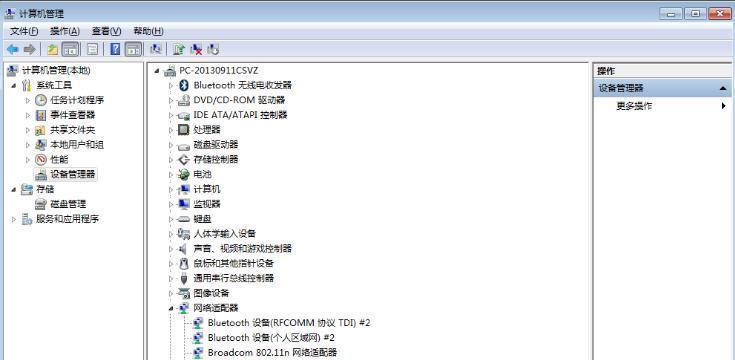Collapse 设备管理器 section in 操作 pane
The height and width of the screenshot is (360, 735).
click(x=723, y=88)
